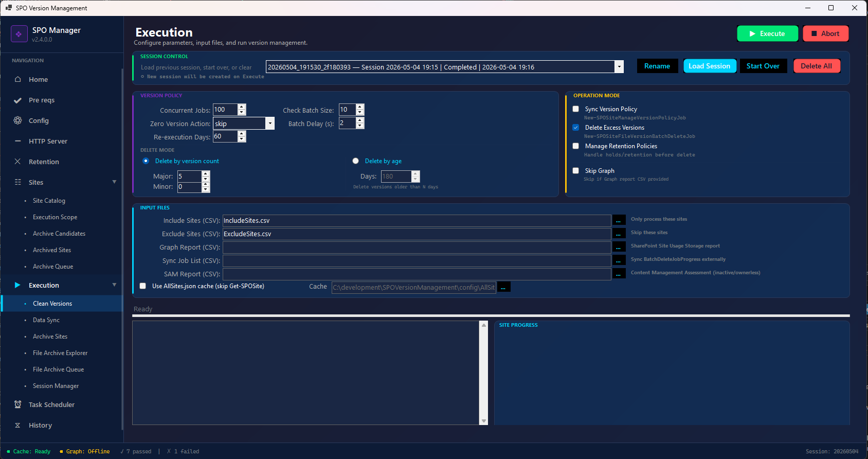868x459 pixels.
Task: Click the HTTP Server dash icon
Action: (x=18, y=141)
